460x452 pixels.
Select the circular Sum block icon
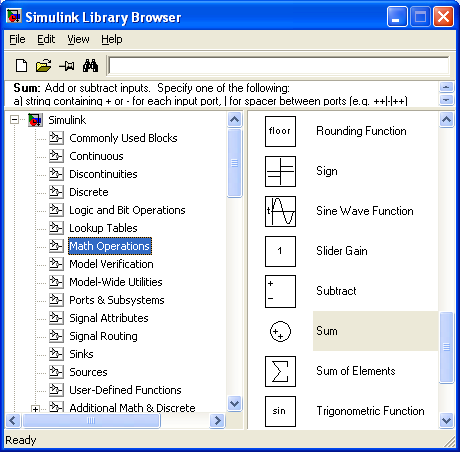tap(280, 331)
